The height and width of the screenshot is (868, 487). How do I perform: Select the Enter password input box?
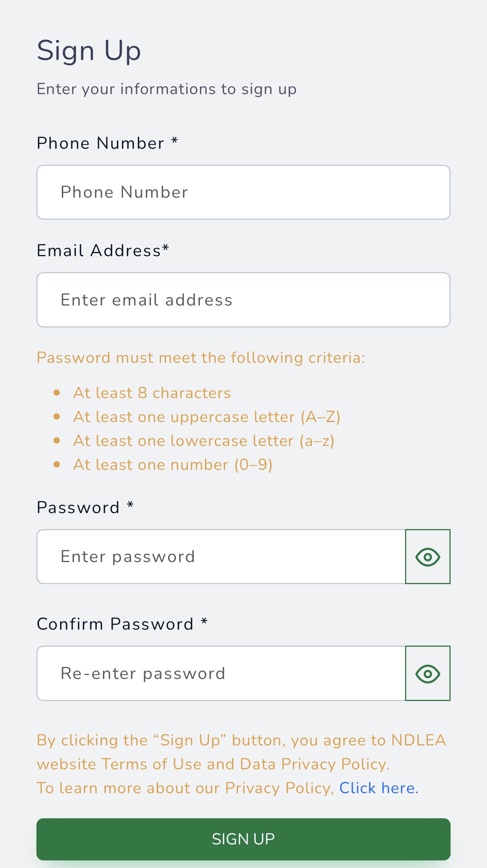click(221, 556)
